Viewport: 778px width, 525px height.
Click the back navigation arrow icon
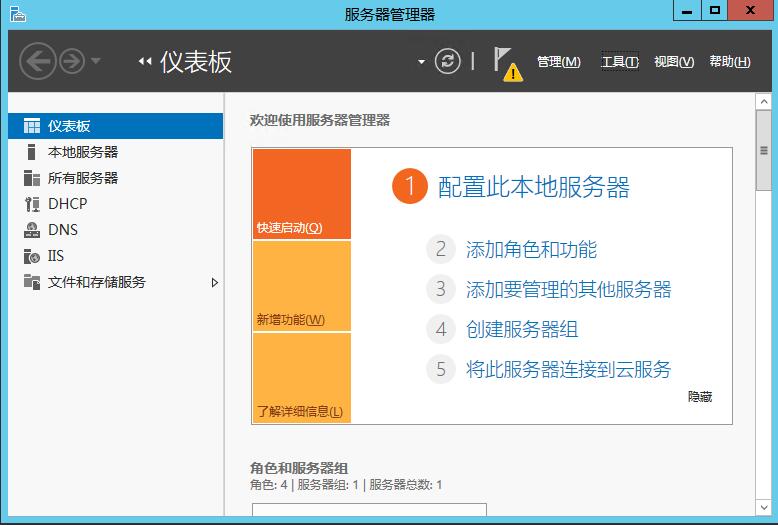(x=37, y=61)
